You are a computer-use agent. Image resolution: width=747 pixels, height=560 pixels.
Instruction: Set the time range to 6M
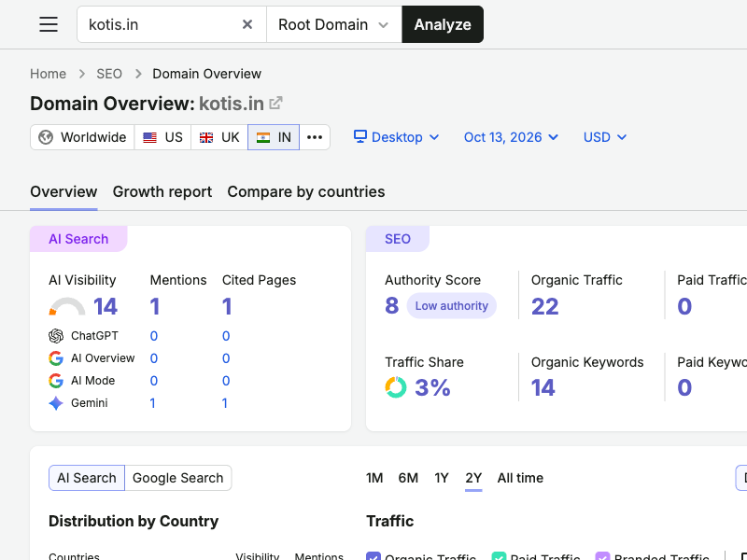pos(408,478)
